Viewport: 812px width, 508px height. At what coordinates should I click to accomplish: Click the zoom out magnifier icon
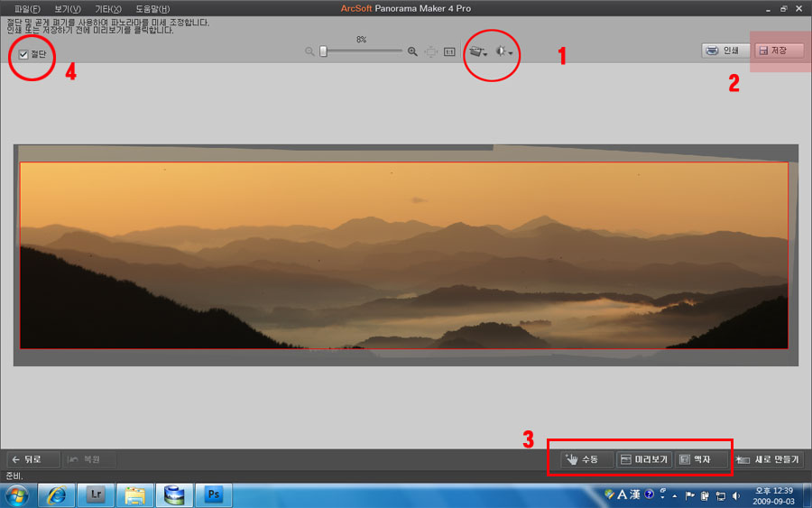point(309,51)
